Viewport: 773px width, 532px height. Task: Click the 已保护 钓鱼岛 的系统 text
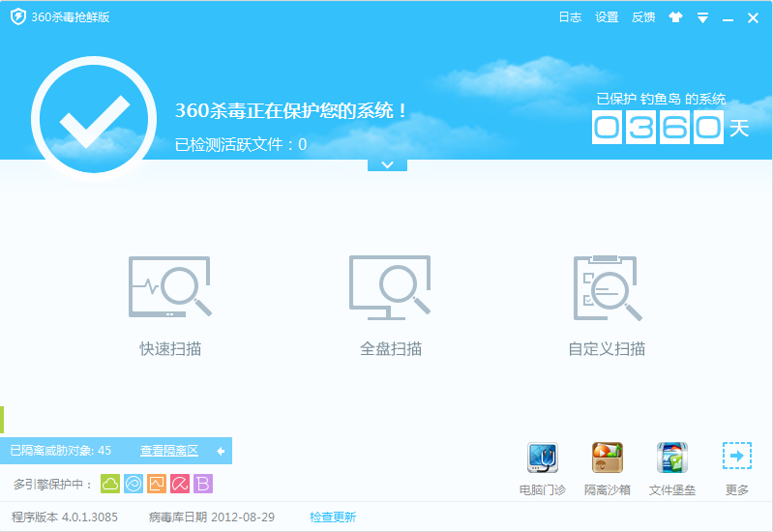coord(661,99)
